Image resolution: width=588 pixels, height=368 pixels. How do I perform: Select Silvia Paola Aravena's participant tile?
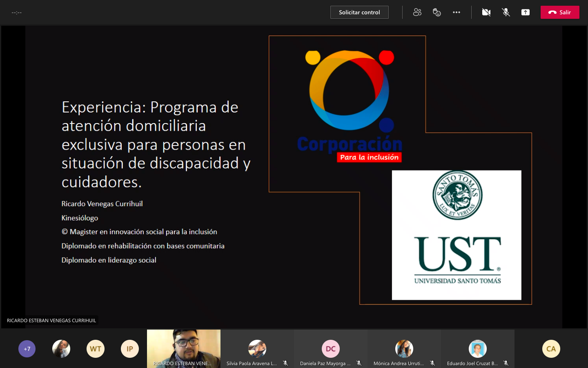(257, 349)
